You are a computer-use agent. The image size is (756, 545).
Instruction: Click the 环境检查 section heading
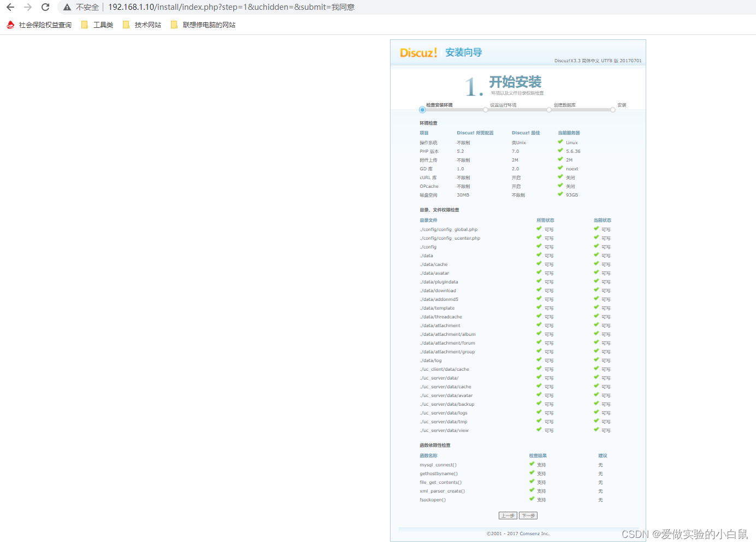428,123
